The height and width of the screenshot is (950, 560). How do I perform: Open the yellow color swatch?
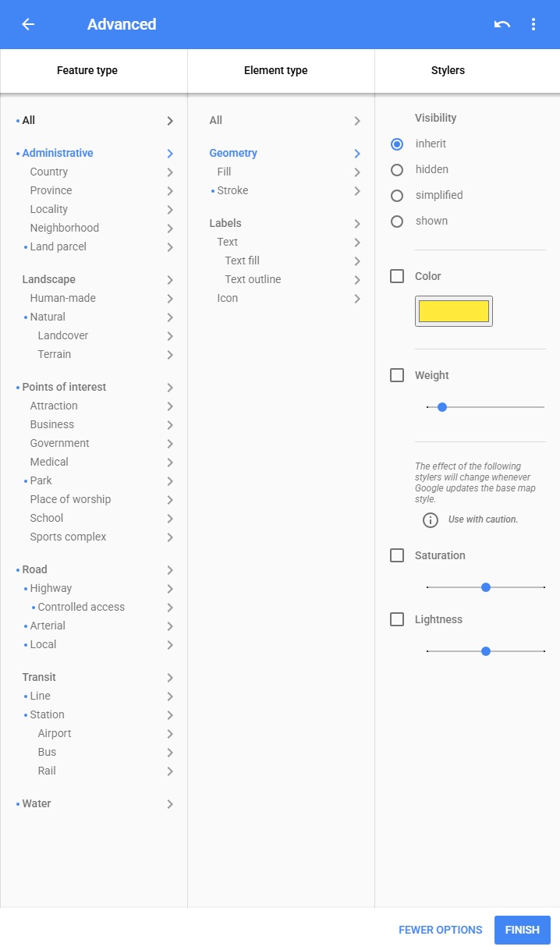454,311
